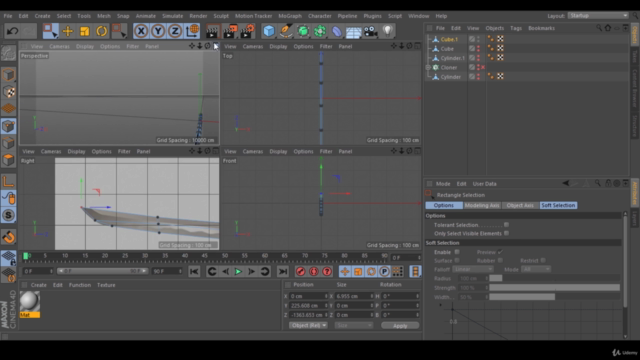Activate the Scale tool
Viewport: 640px width, 360px height.
click(x=84, y=31)
